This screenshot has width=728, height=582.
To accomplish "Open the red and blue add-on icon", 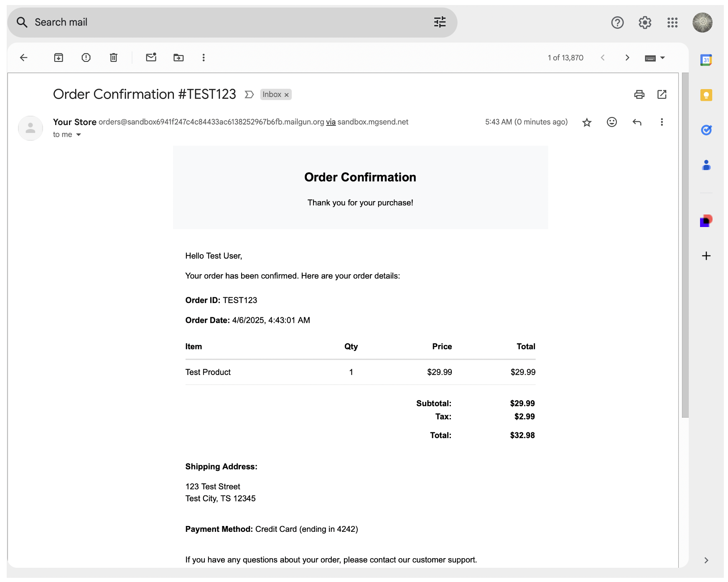I will click(x=706, y=221).
